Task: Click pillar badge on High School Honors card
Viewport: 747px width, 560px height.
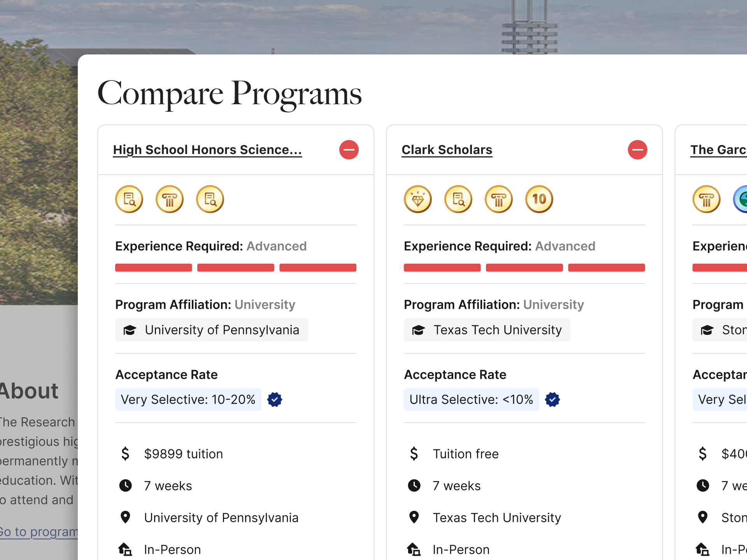Action: tap(170, 199)
